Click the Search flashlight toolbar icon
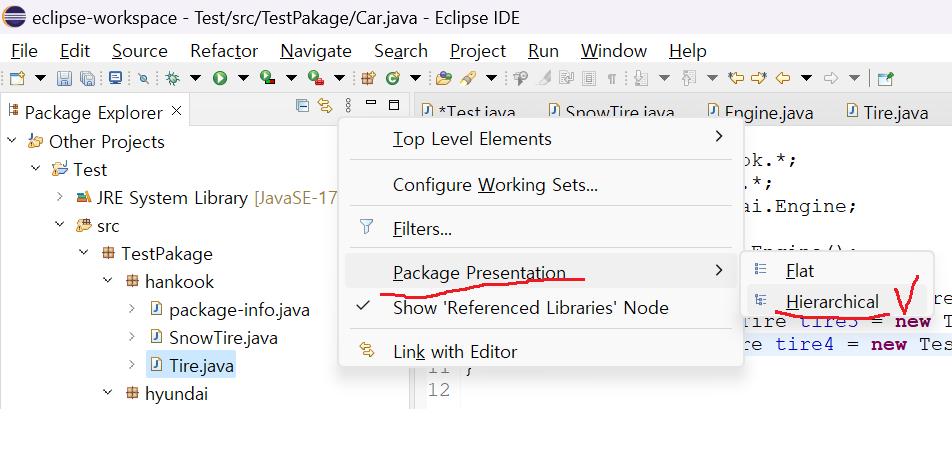Viewport: 952px width, 449px height. [x=468, y=78]
